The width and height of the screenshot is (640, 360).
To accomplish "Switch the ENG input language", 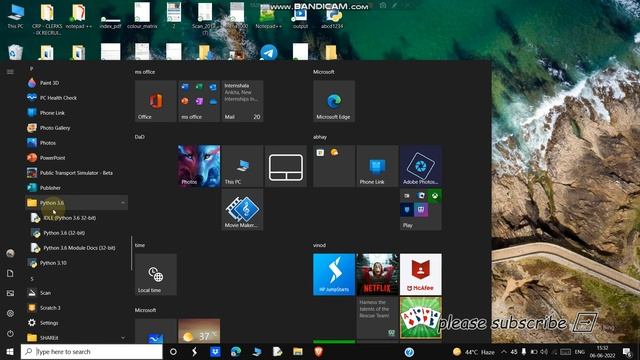I will [580, 352].
